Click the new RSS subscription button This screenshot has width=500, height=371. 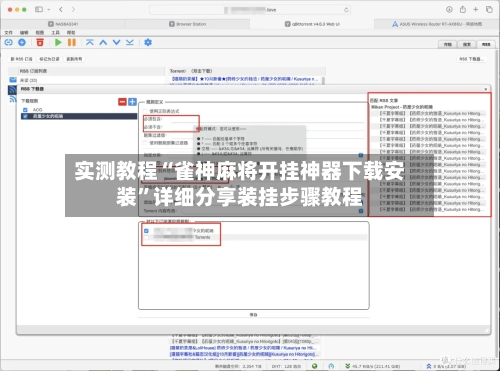tap(21, 59)
